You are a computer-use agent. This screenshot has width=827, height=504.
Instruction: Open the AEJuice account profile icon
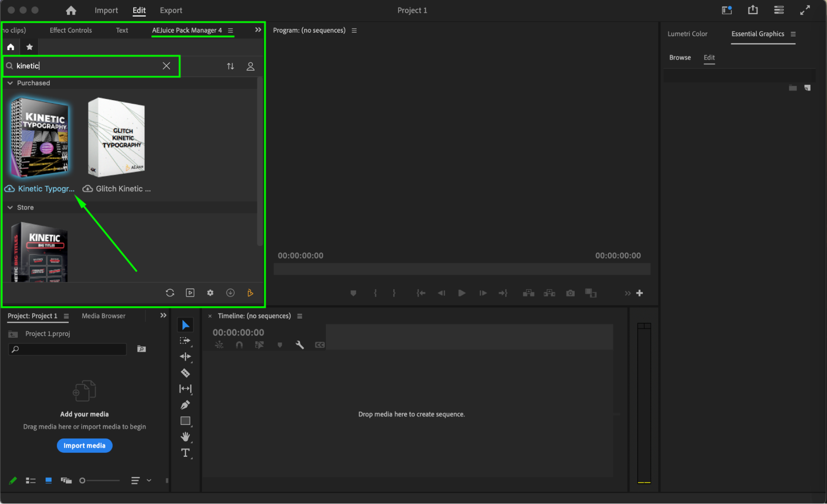(x=250, y=66)
